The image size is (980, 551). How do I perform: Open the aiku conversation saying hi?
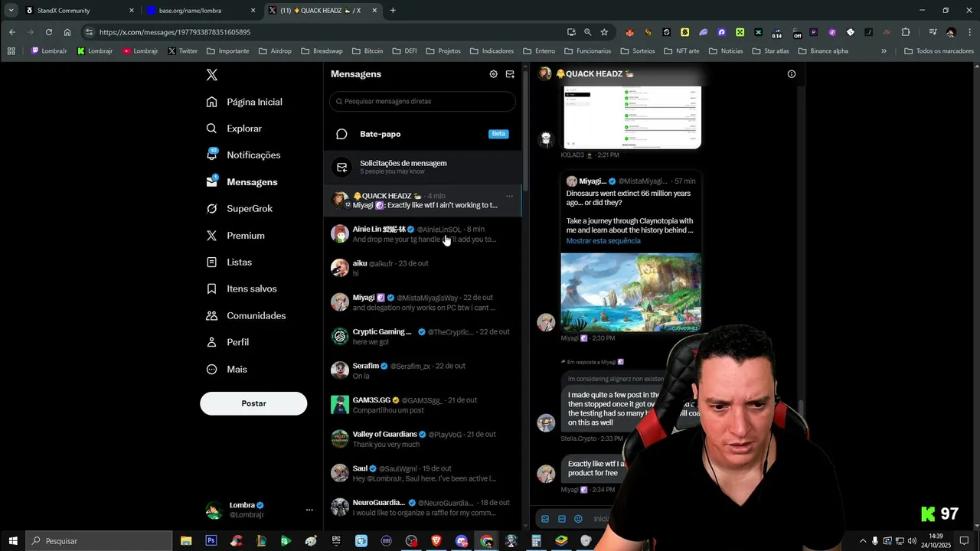click(423, 268)
